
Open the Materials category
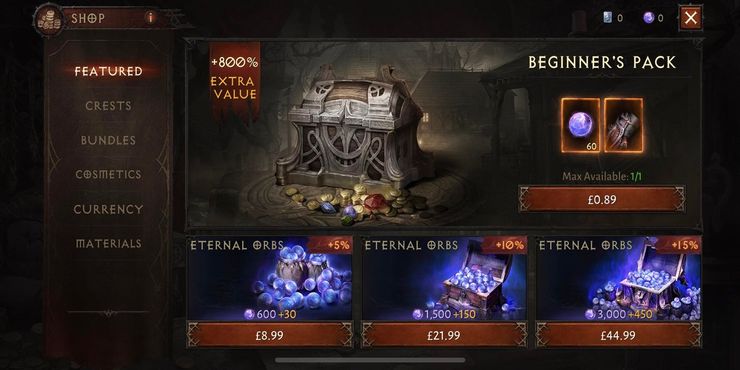pos(108,244)
